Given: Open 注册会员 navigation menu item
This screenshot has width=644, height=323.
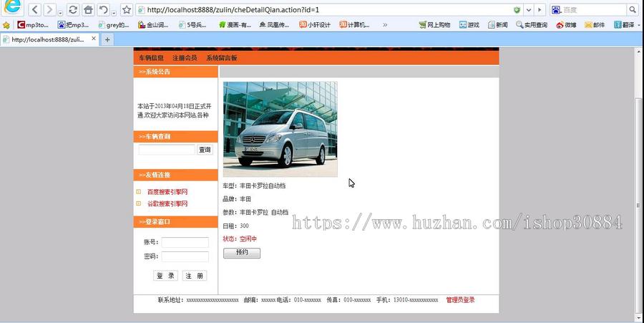Looking at the screenshot, I should click(x=185, y=58).
